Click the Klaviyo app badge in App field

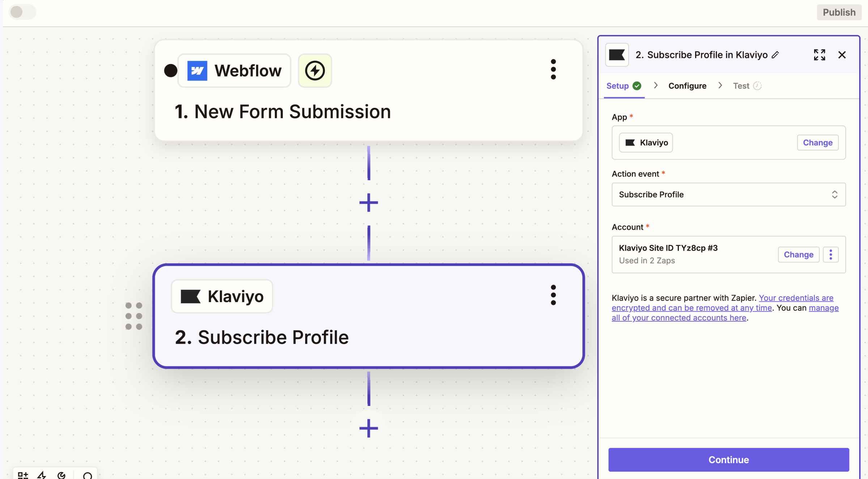[x=646, y=143]
